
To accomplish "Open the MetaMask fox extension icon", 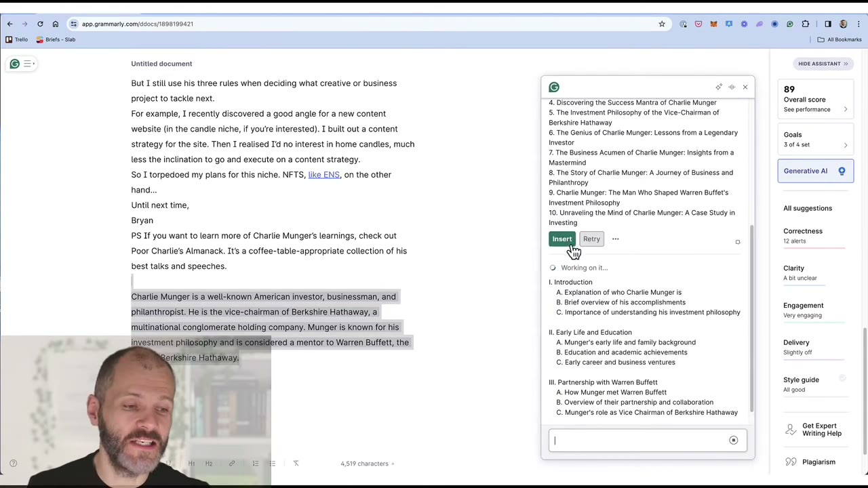I will pos(713,24).
